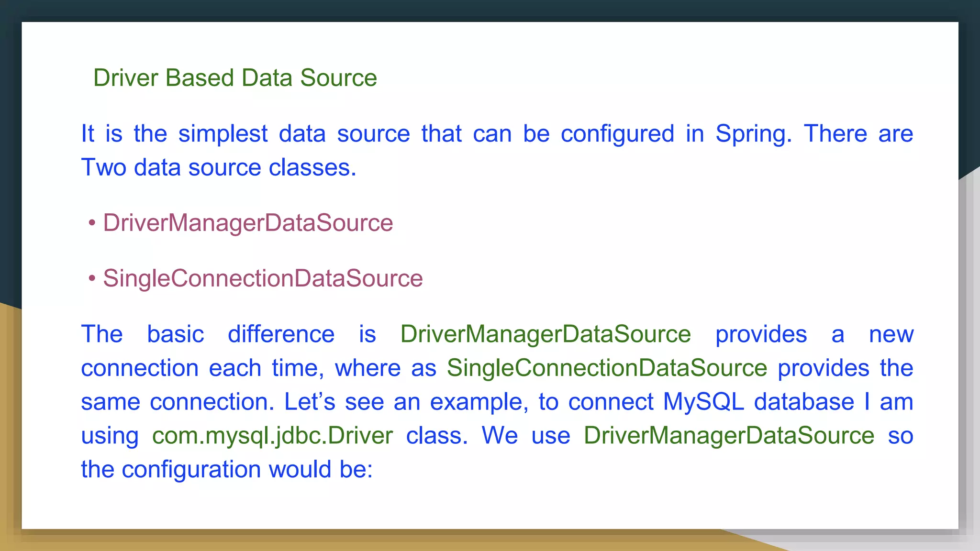
Task: Click the bullet dot before DriverManagerDataSource
Action: [92, 223]
